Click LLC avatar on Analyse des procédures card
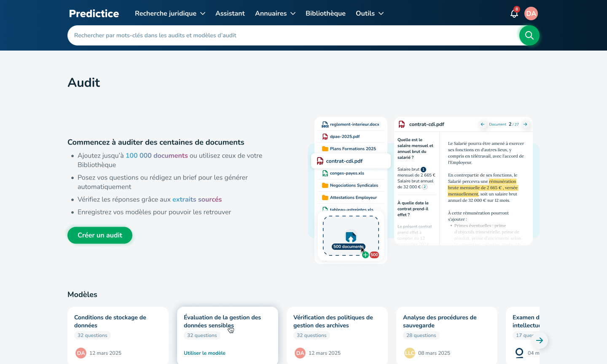 [410, 353]
